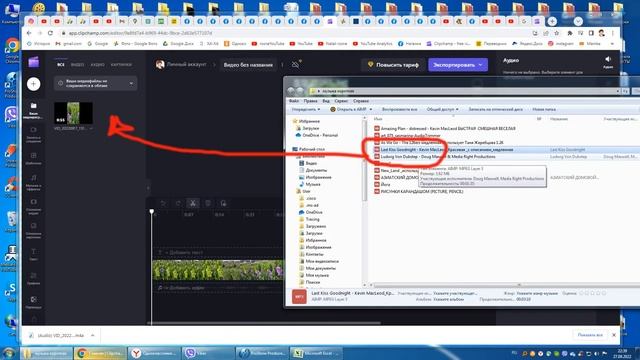This screenshot has width=640, height=360.
Task: Bookmark this page with the star icon
Action: coord(557,33)
